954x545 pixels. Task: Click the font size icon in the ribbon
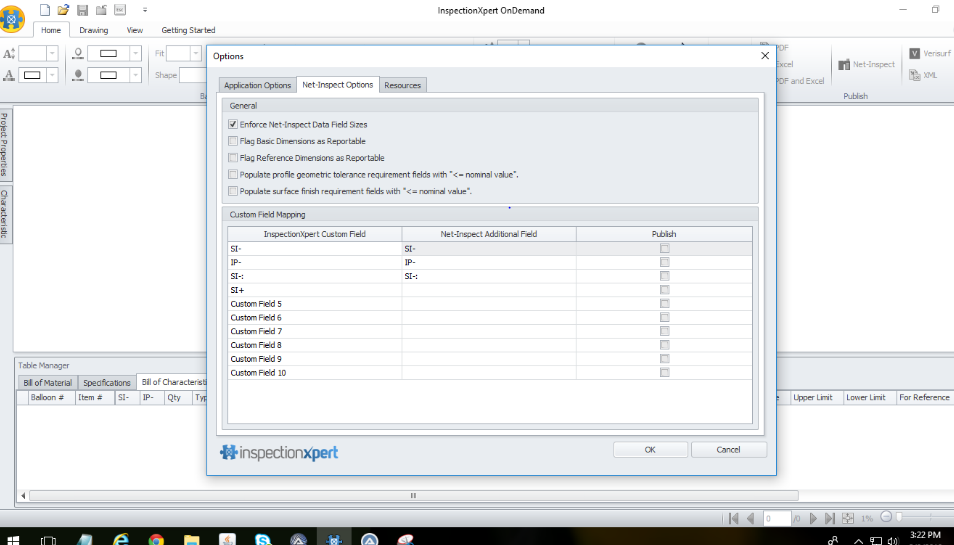click(9, 54)
